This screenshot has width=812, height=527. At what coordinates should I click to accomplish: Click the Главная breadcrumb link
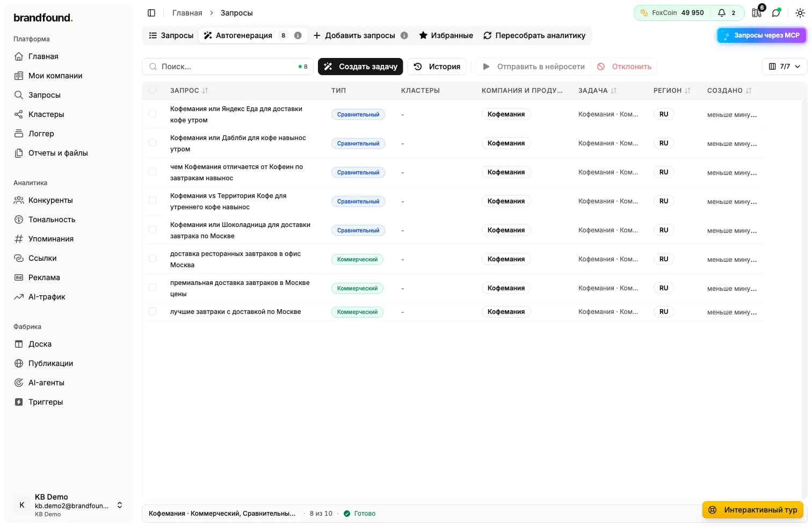click(x=187, y=13)
